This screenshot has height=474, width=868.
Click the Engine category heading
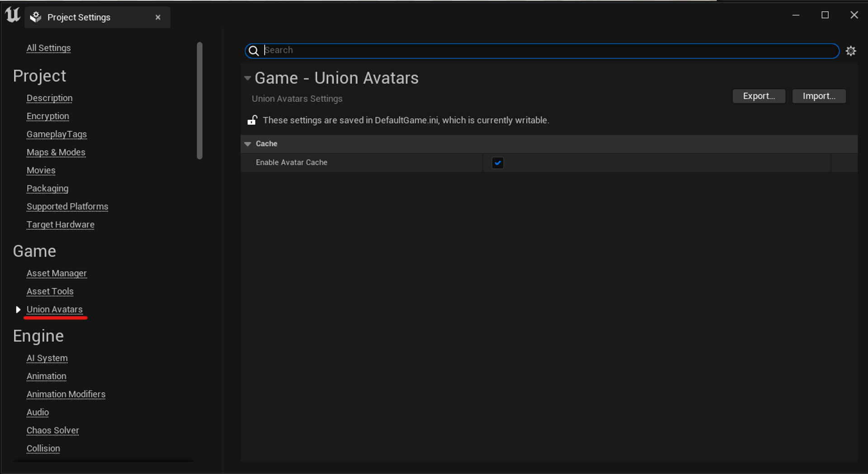tap(38, 336)
